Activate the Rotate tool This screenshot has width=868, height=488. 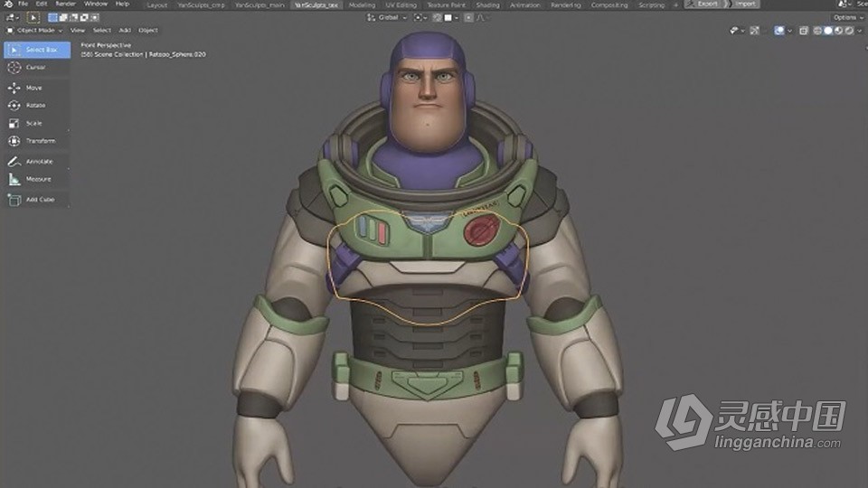37,105
